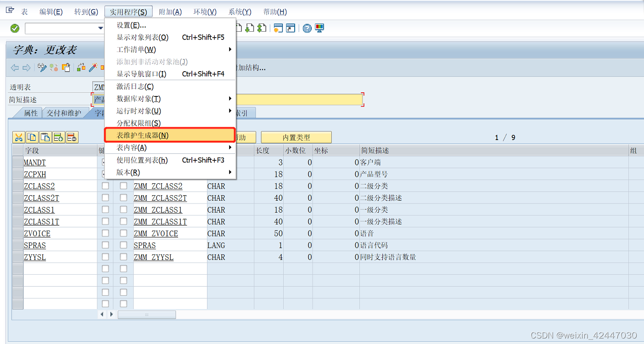Click the Paste rows icon
The width and height of the screenshot is (644, 344).
pyautogui.click(x=45, y=137)
